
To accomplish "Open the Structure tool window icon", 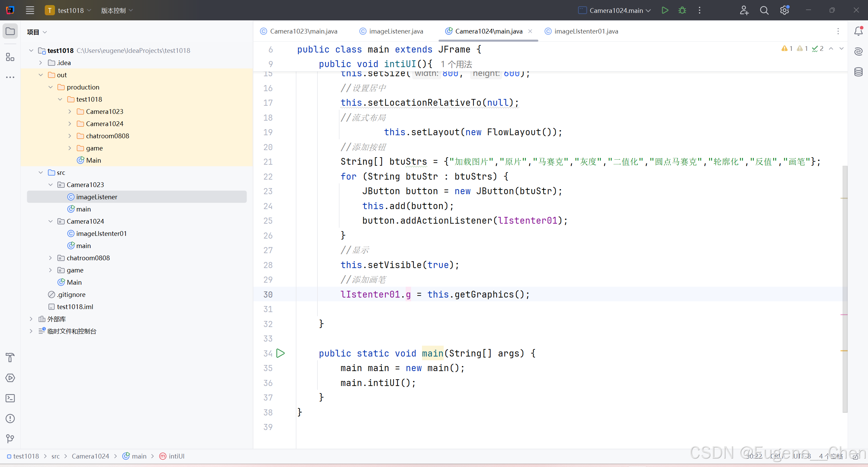I will [10, 57].
